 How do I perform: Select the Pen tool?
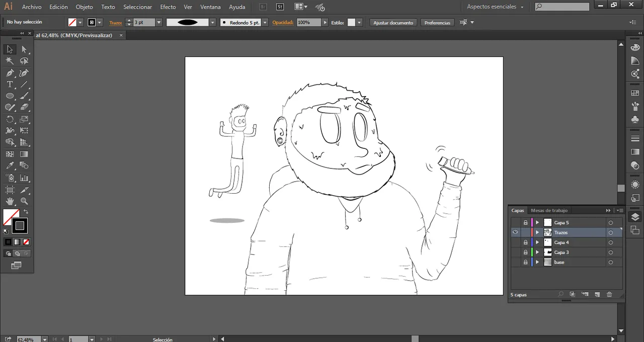[x=10, y=73]
